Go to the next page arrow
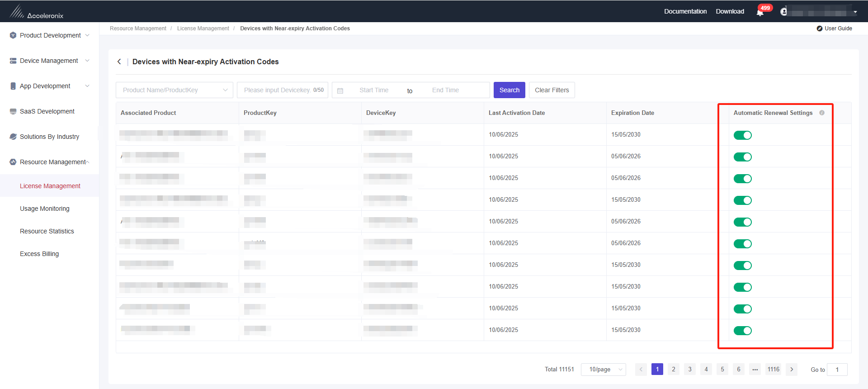This screenshot has height=389, width=868. 792,370
